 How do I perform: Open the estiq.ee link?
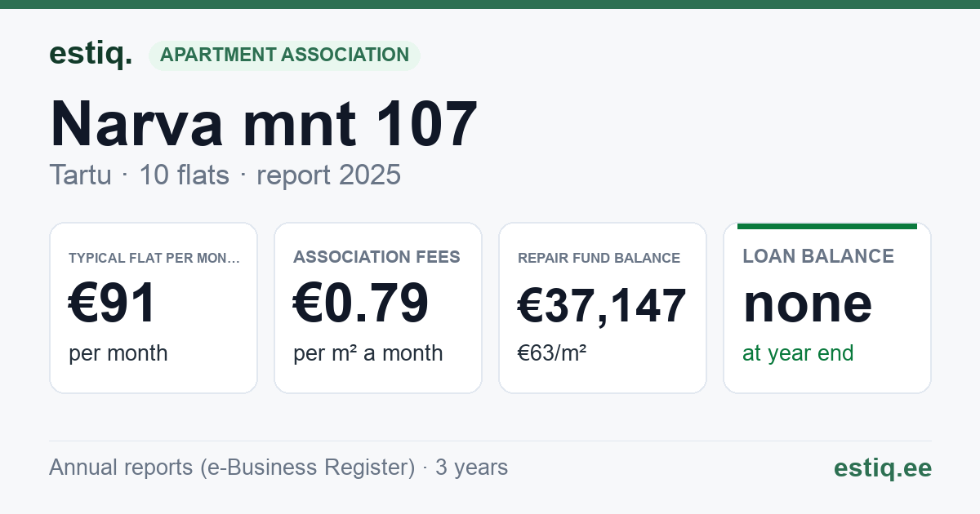click(883, 467)
